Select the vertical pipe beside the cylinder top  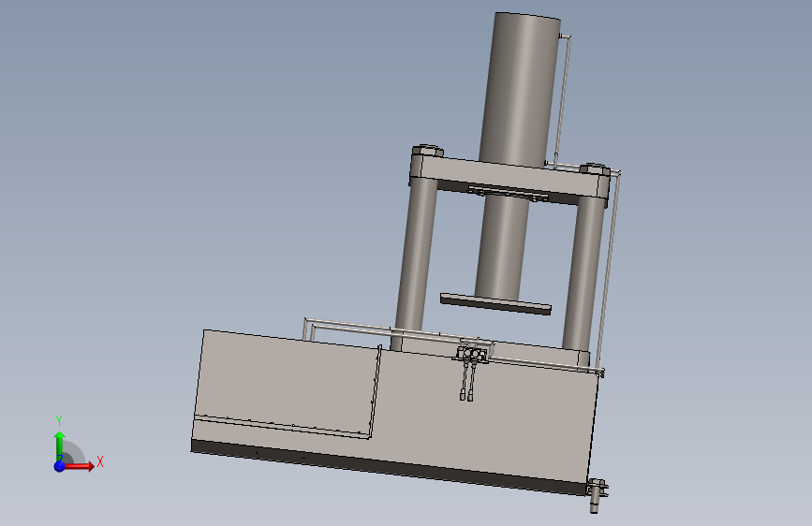pyautogui.click(x=562, y=98)
